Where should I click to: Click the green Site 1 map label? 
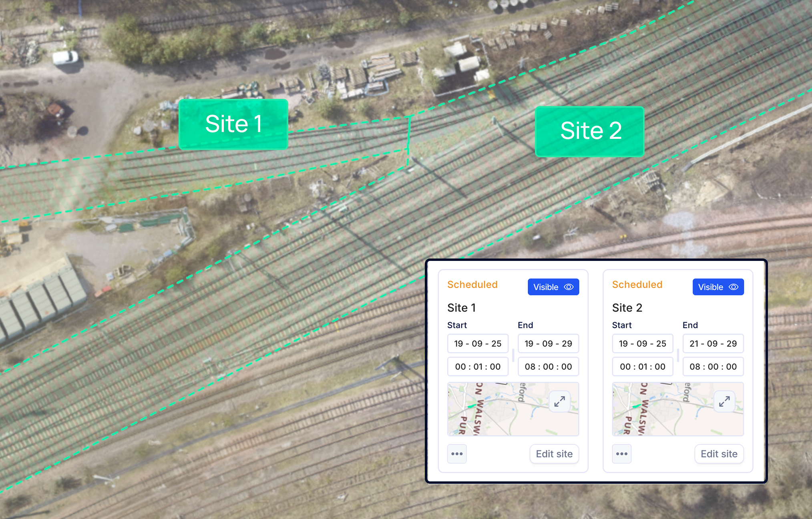coord(233,124)
